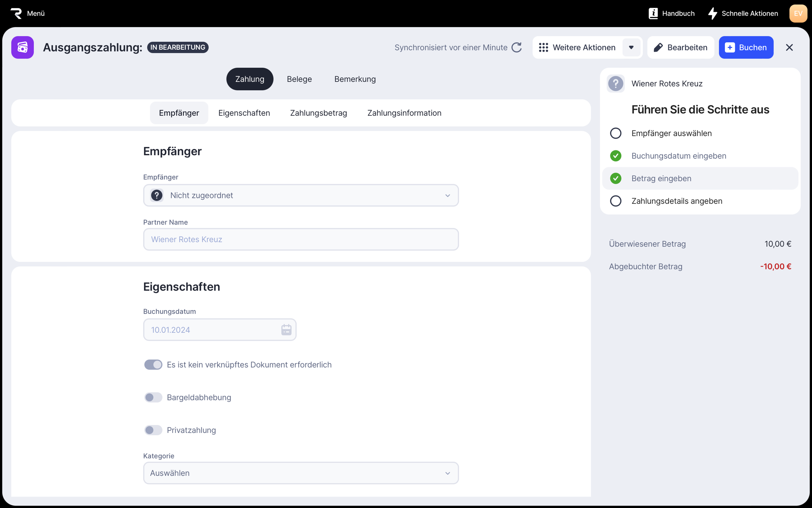Switch to the Belege tab
The image size is (812, 508).
[299, 79]
